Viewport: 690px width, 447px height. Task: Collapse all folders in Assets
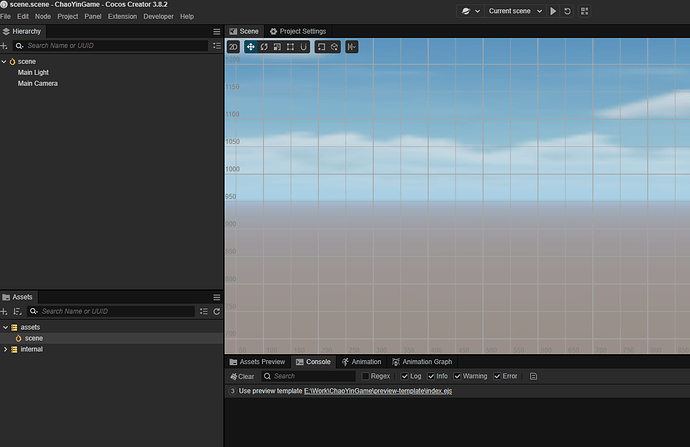tap(203, 311)
